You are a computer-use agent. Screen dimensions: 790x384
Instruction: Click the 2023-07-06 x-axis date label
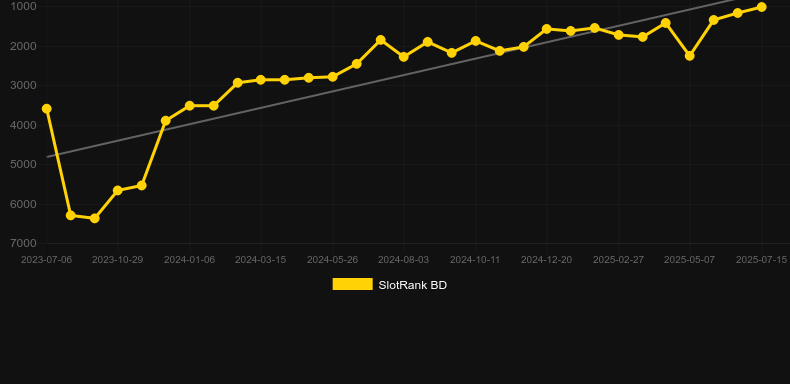tap(46, 260)
